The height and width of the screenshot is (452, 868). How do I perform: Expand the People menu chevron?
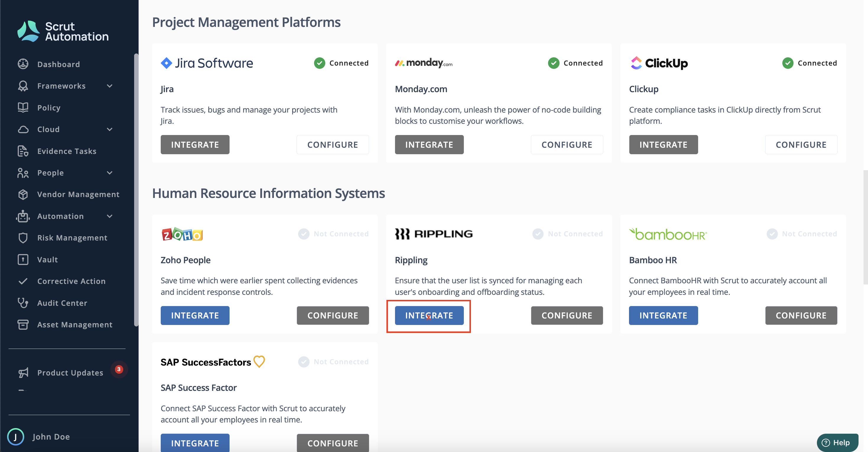point(110,173)
